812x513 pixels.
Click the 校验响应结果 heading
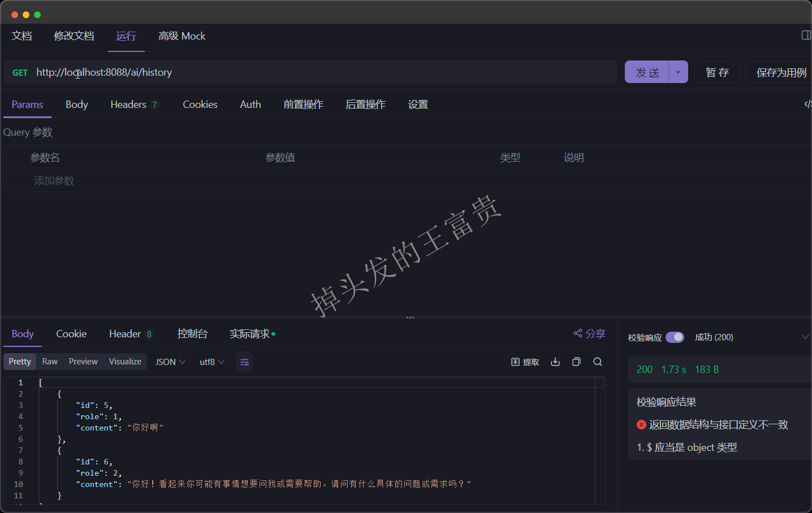(x=667, y=402)
